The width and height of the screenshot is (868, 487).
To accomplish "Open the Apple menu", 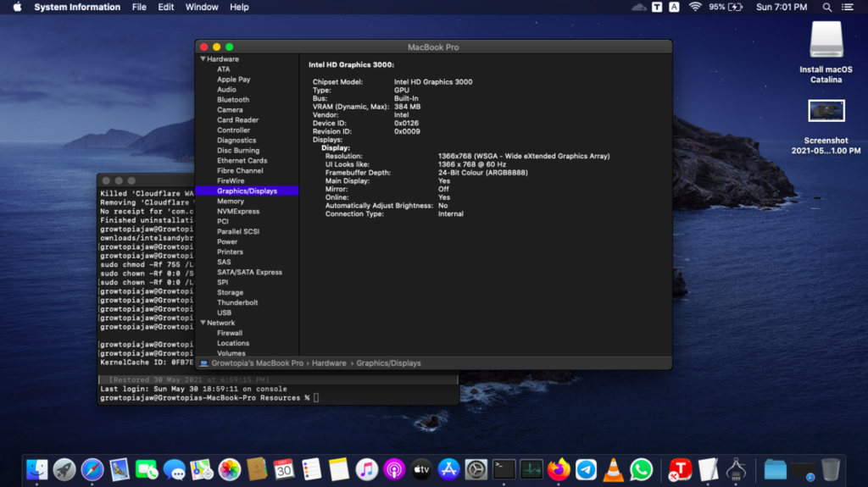I will pos(17,7).
